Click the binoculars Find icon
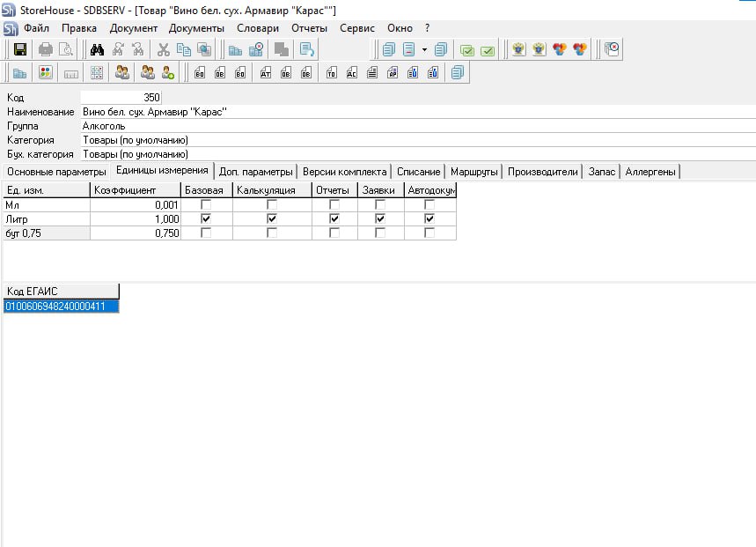 [99, 49]
